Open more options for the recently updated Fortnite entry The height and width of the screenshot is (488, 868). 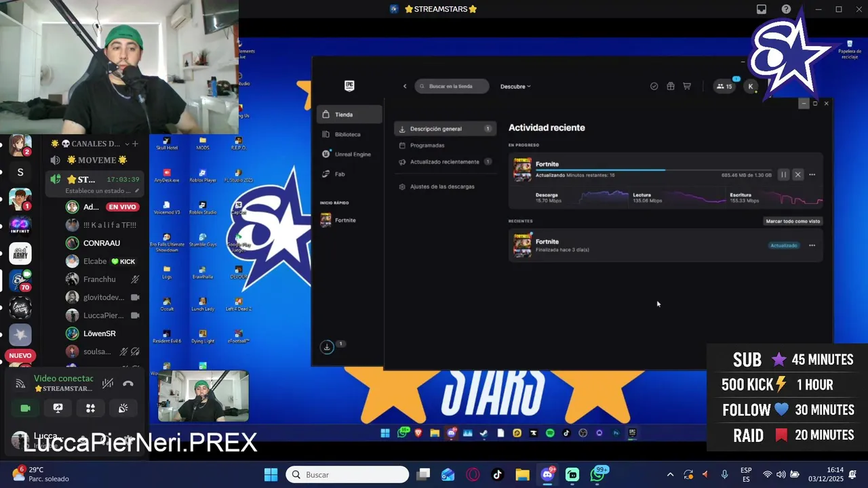click(x=812, y=245)
